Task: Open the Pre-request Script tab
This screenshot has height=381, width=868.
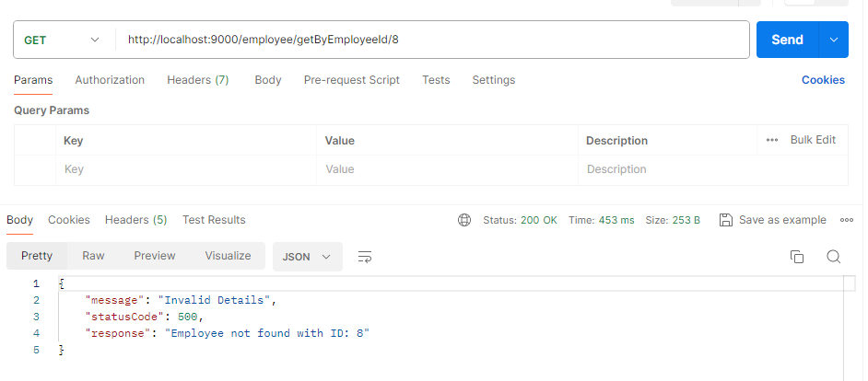Action: pyautogui.click(x=351, y=80)
